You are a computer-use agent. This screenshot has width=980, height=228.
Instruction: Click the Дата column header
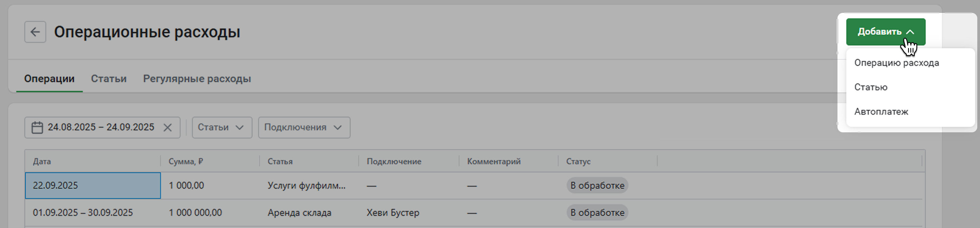[x=42, y=161]
